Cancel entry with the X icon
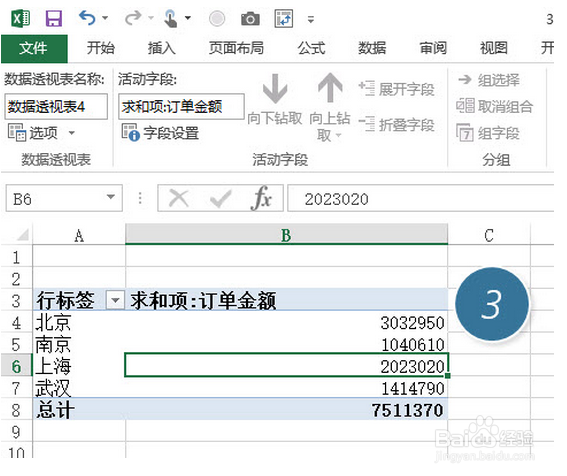 [179, 199]
